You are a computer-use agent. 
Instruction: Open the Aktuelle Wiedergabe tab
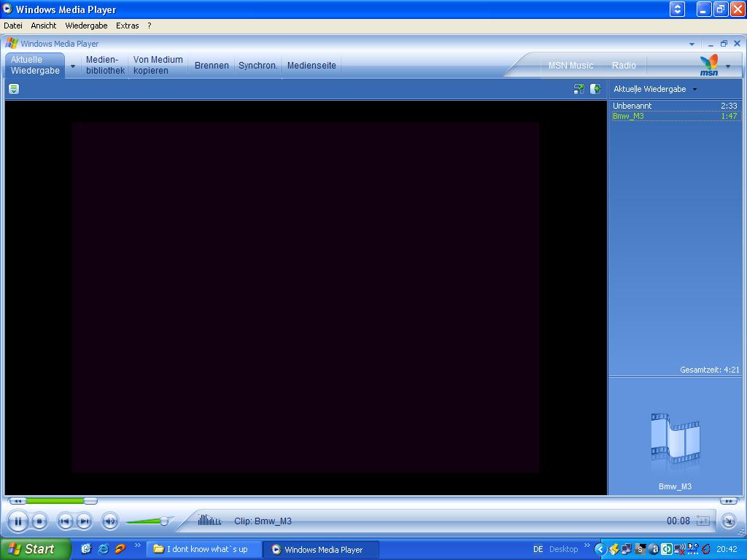pos(35,65)
